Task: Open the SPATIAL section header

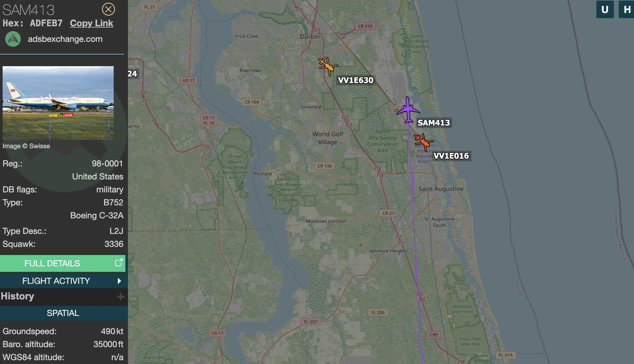Action: click(64, 313)
